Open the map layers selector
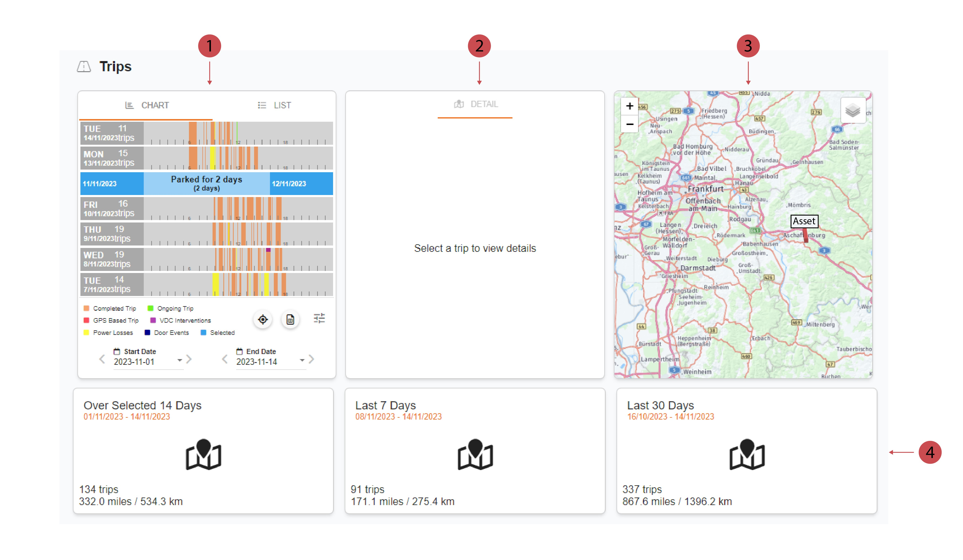This screenshot has height=560, width=963. pos(853,111)
